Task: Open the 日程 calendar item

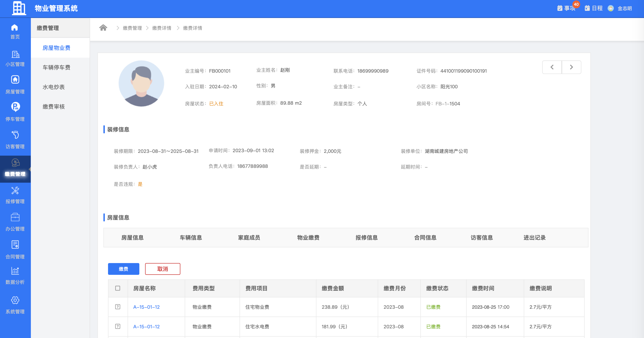Action: 594,8
